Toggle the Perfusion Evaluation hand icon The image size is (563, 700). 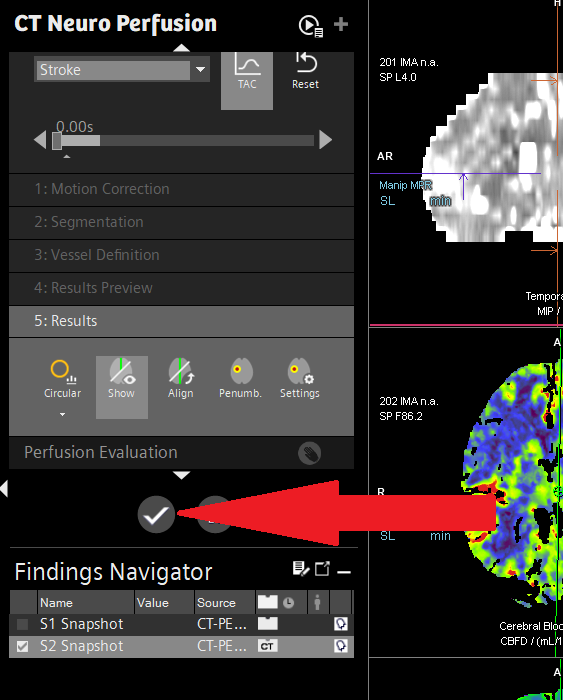point(309,453)
